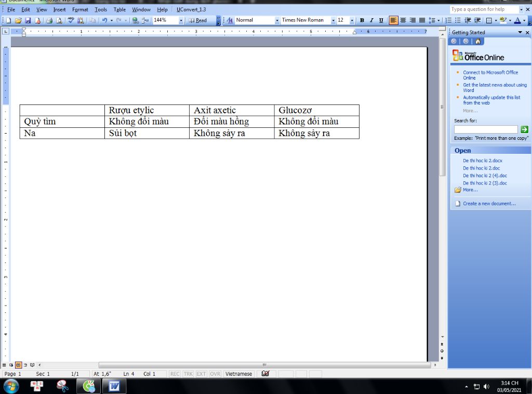532x394 pixels.
Task: Toggle Bullets list button
Action: tap(458, 20)
